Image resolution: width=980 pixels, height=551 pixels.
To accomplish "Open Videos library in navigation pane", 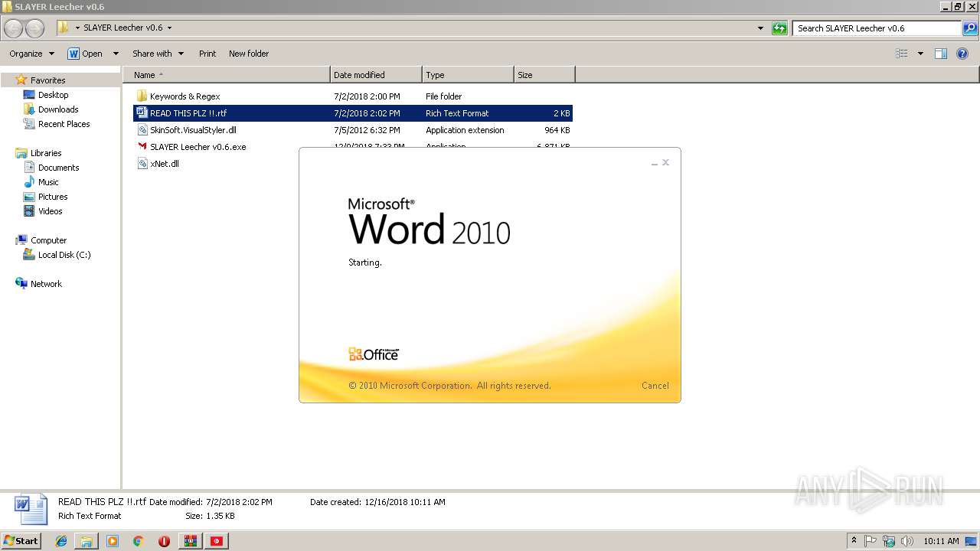I will (x=50, y=211).
